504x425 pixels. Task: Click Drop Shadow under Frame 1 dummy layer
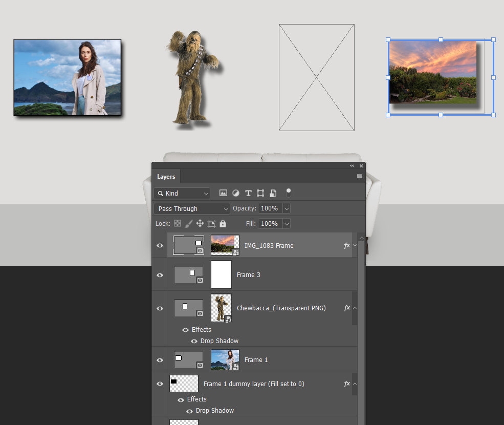tap(215, 411)
